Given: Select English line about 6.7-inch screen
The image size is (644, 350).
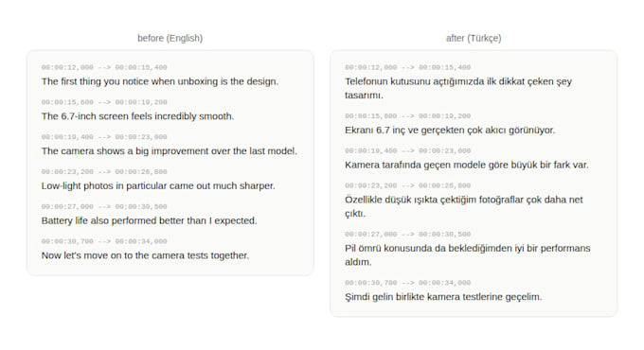Looking at the screenshot, I should tap(137, 116).
